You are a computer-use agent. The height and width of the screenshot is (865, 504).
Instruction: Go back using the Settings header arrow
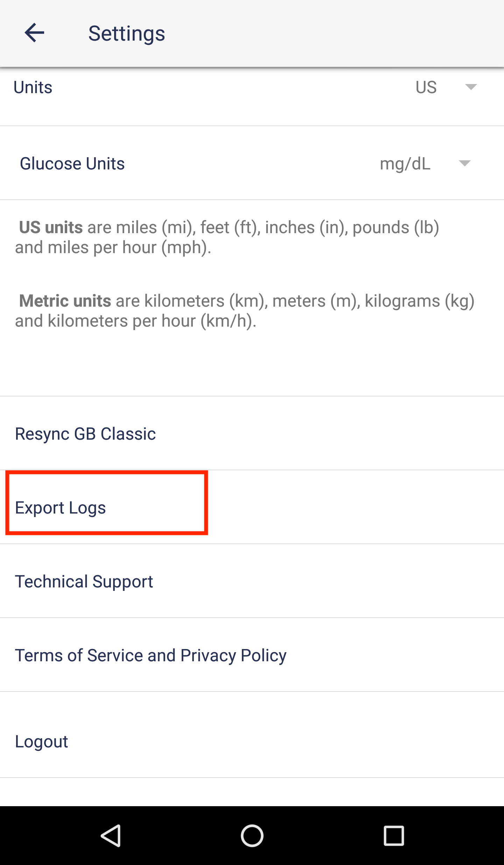pos(34,33)
